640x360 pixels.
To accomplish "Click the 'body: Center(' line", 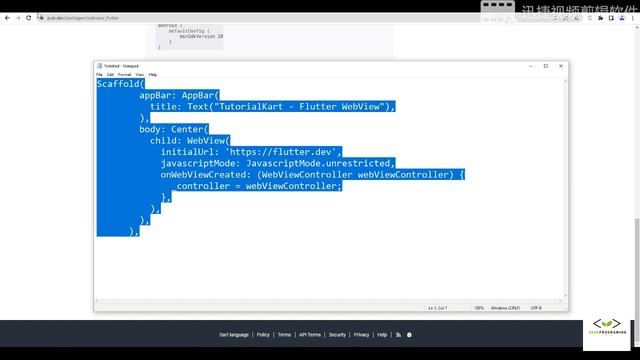I will [x=174, y=129].
